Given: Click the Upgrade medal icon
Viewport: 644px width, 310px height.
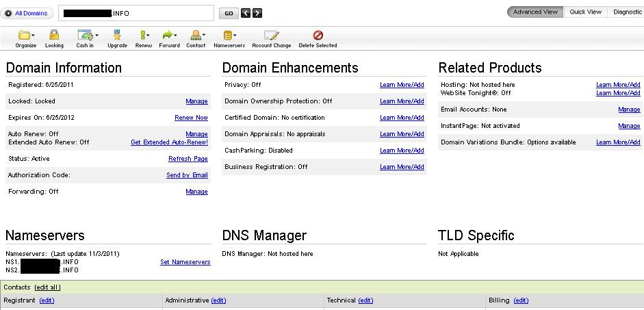Looking at the screenshot, I should point(117,36).
